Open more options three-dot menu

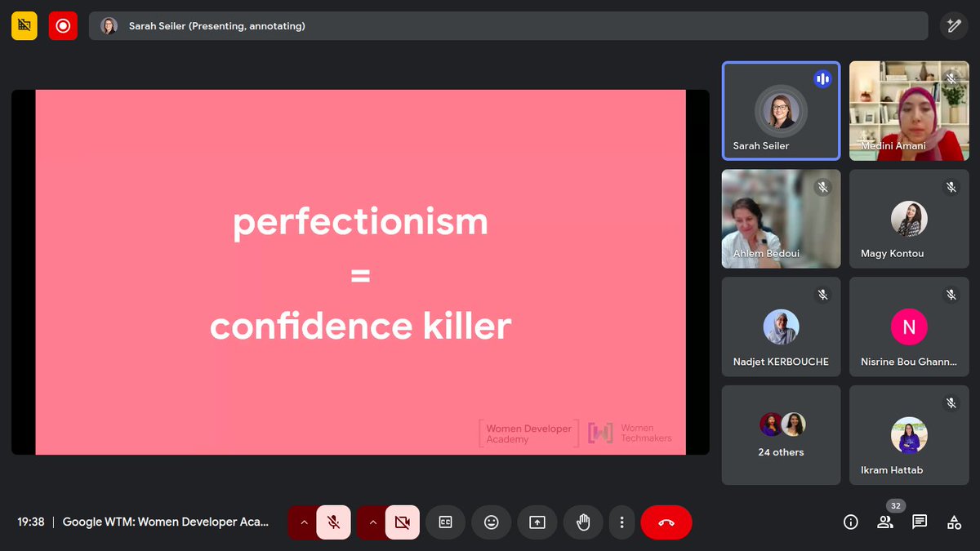(x=621, y=522)
